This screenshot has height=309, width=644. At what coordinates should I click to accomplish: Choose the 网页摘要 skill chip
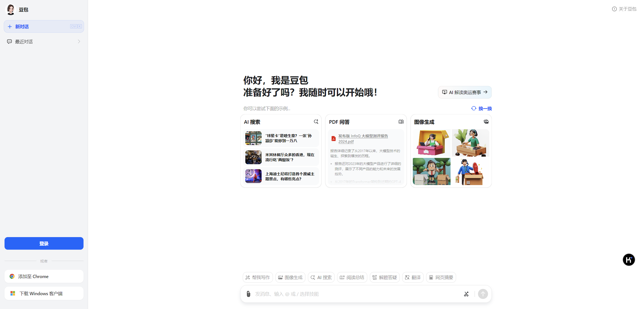click(441, 277)
